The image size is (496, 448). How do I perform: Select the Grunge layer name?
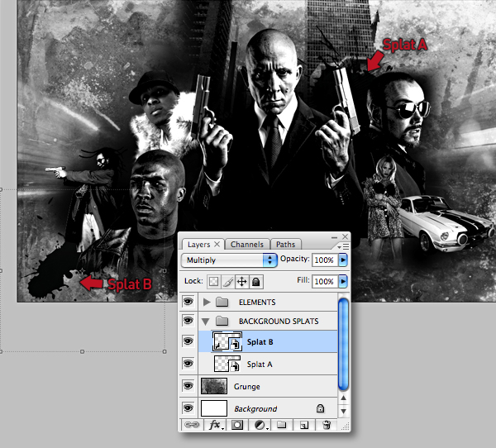(x=246, y=387)
